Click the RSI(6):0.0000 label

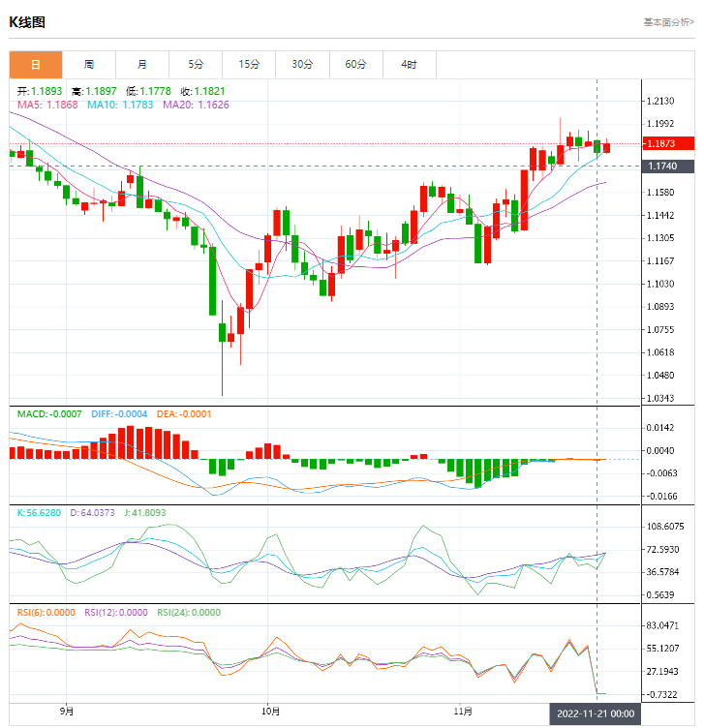46,613
